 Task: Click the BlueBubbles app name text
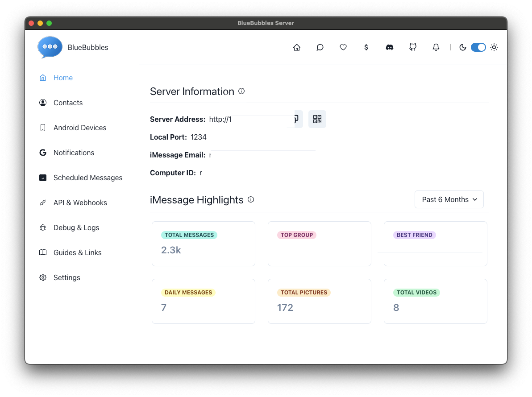88,47
